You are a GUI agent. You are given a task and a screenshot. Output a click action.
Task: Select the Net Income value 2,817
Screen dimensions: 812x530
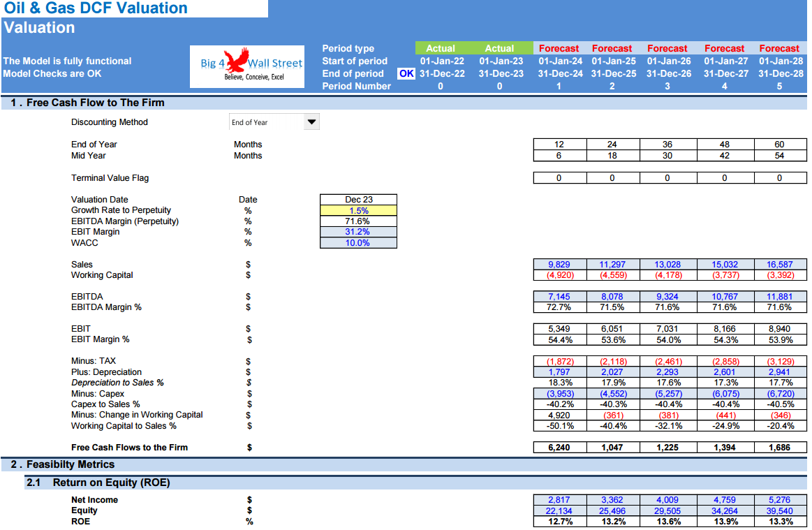pos(560,500)
